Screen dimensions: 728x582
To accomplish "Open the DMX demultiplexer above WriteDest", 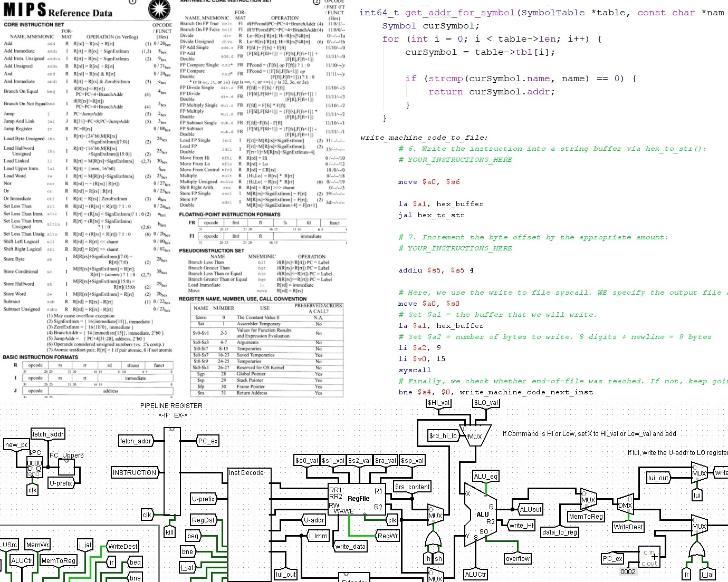I will pyautogui.click(x=625, y=505).
